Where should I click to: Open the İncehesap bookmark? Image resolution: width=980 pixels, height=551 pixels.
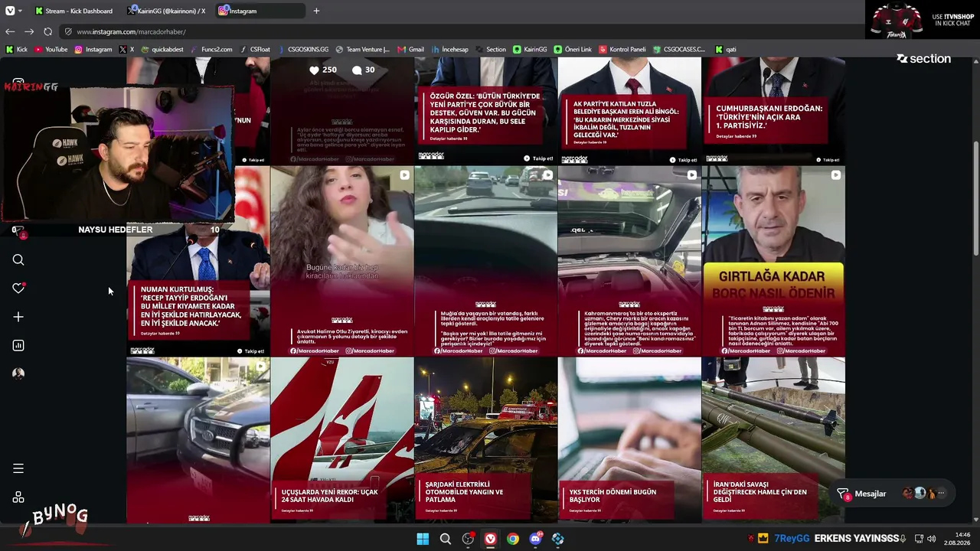[449, 49]
